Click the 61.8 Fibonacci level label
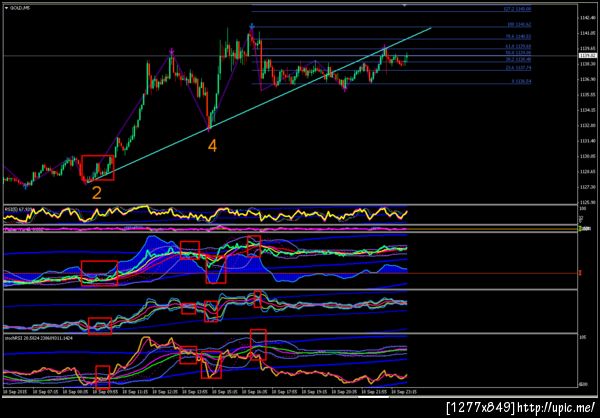This screenshot has height=418, width=600. click(518, 47)
